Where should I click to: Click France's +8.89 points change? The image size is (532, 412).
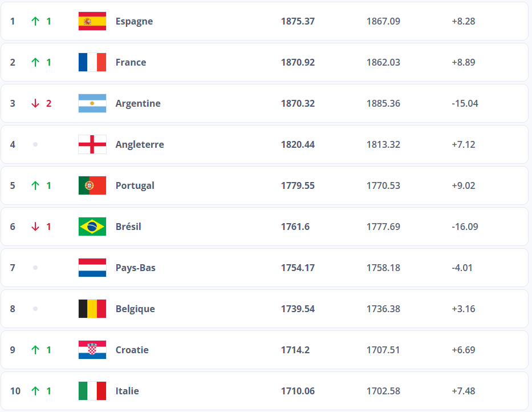(463, 62)
